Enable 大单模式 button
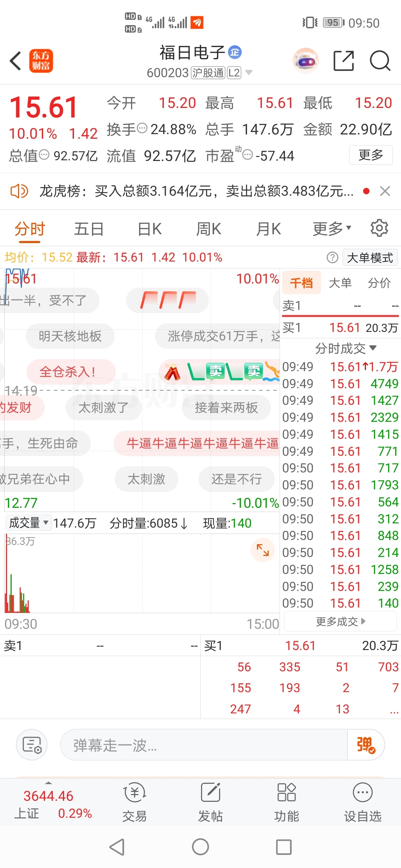Screen dimensions: 401x868 (370, 258)
